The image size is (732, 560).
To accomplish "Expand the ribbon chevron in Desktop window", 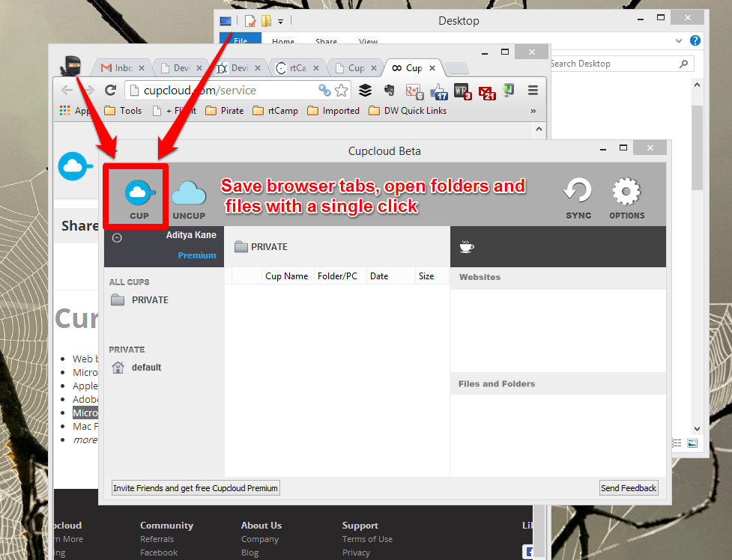I will click(679, 40).
